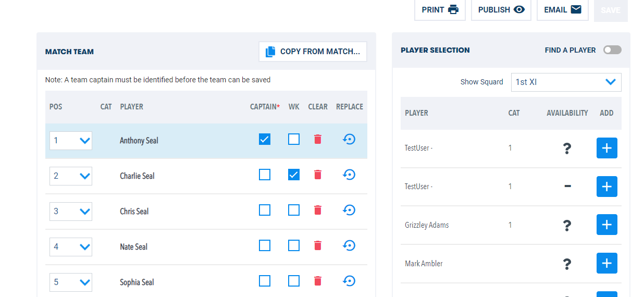Click availability question mark for Grizzley Adams
This screenshot has width=644, height=297.
pos(567,225)
